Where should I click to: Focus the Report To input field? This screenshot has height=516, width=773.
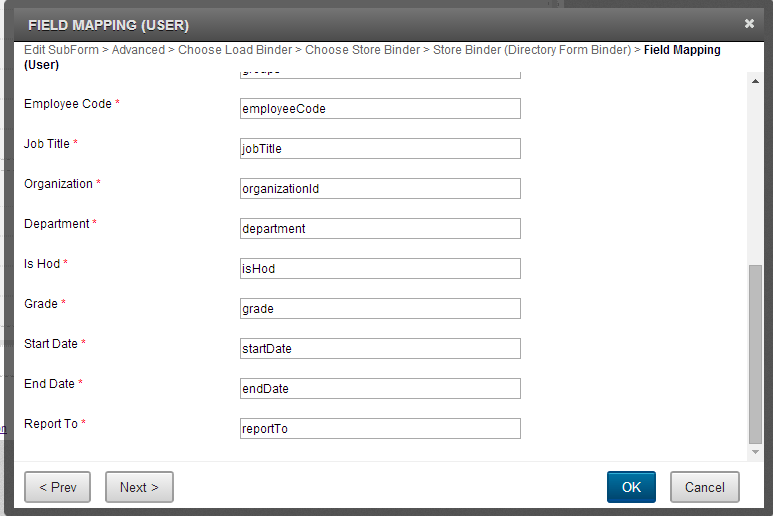click(x=380, y=429)
